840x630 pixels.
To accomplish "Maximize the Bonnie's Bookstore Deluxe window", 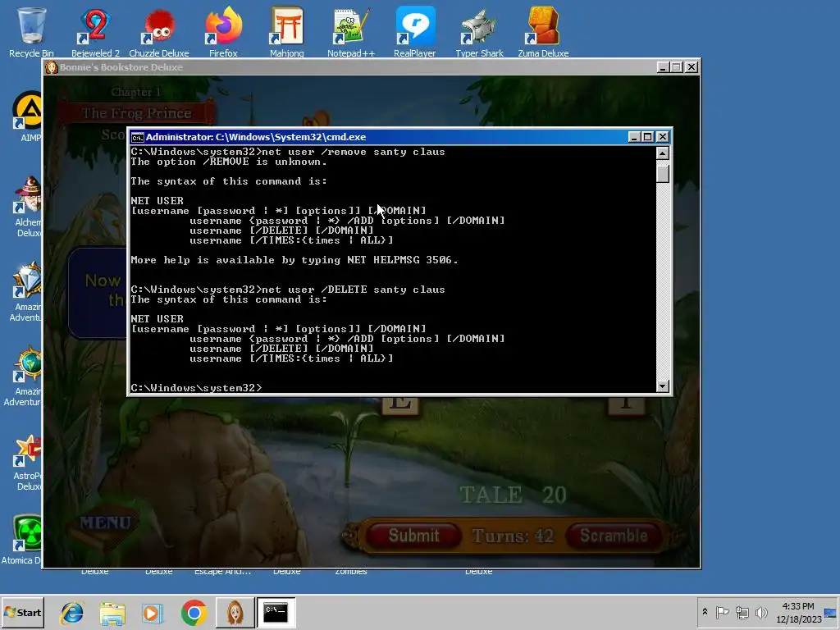I will pos(677,67).
